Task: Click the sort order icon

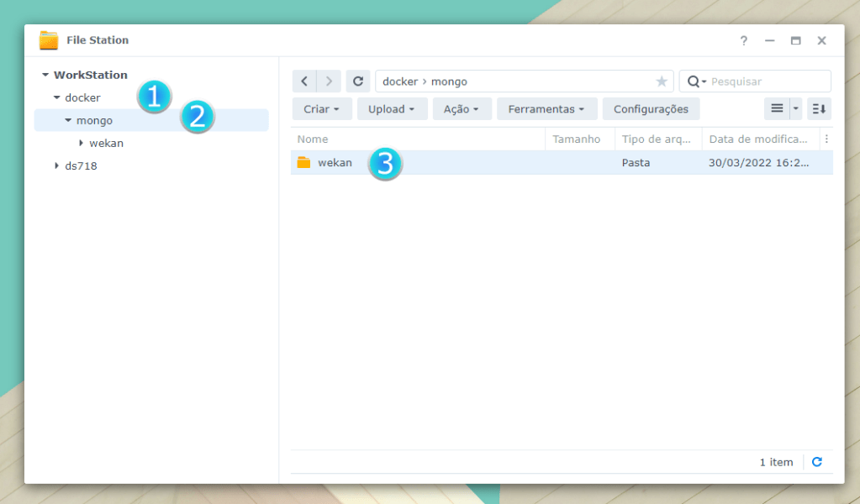Action: pyautogui.click(x=819, y=109)
